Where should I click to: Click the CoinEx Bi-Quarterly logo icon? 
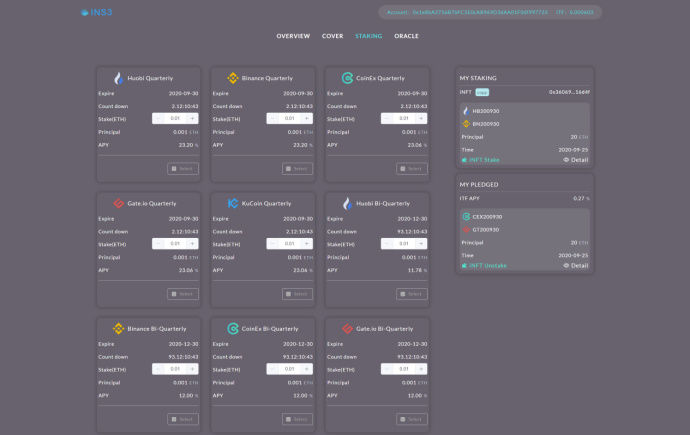(233, 329)
